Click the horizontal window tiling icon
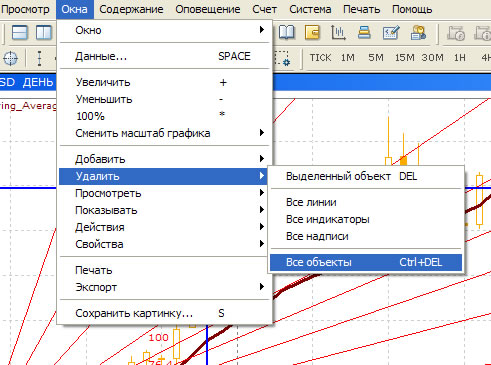Viewport: 491px width, 365px height. tap(20, 33)
